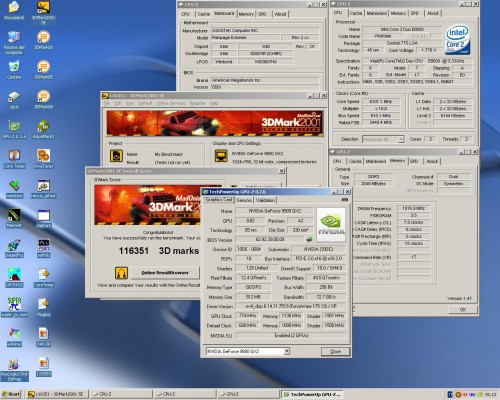Open the Cache tab in CPU-Z processor window

[356, 13]
